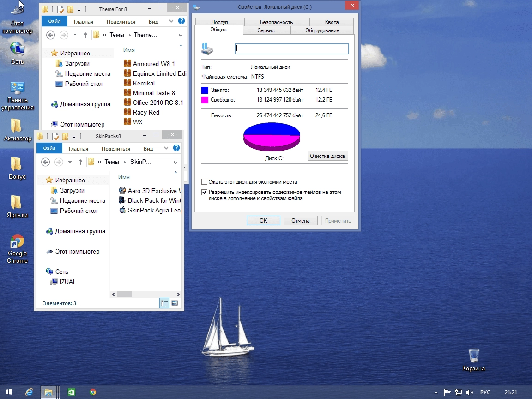Open Файл menu in Theme For 8
Screen dimensions: 532x399
coord(54,21)
